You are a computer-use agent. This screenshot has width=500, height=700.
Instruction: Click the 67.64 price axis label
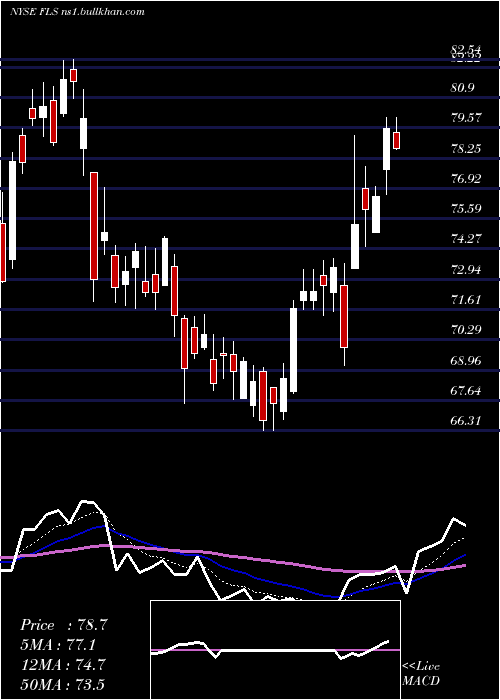tap(466, 391)
